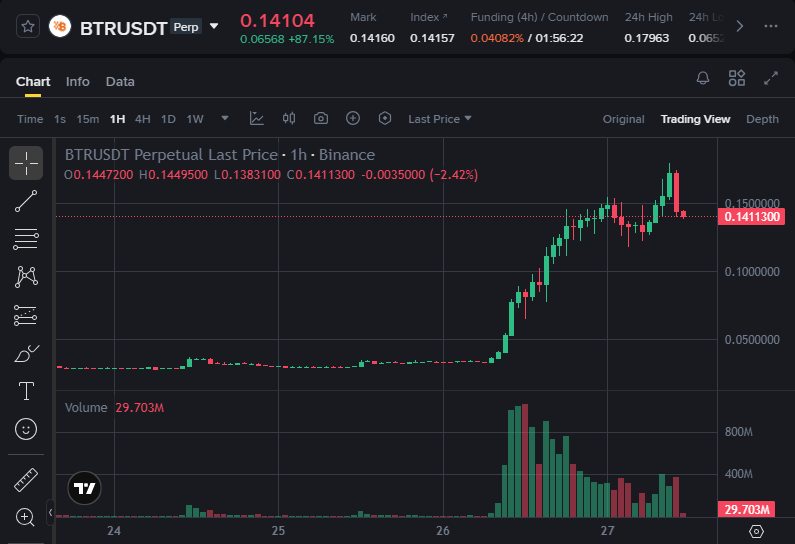The width and height of the screenshot is (795, 544).
Task: Open chart settings hexagon icon
Action: (385, 119)
